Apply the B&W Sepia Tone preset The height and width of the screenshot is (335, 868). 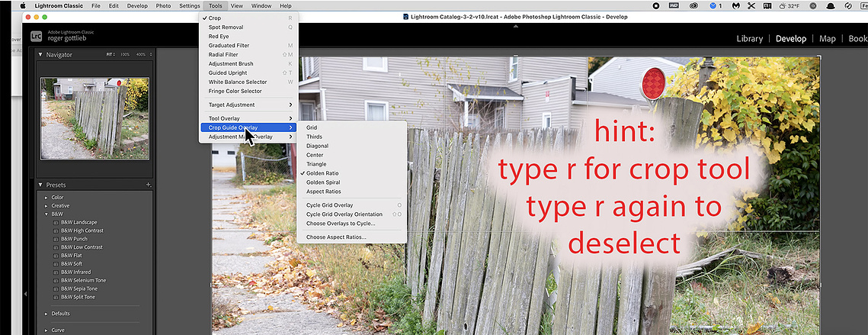tap(78, 289)
